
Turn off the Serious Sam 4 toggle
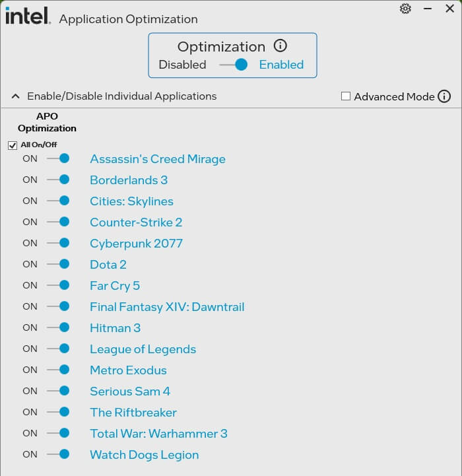(58, 391)
